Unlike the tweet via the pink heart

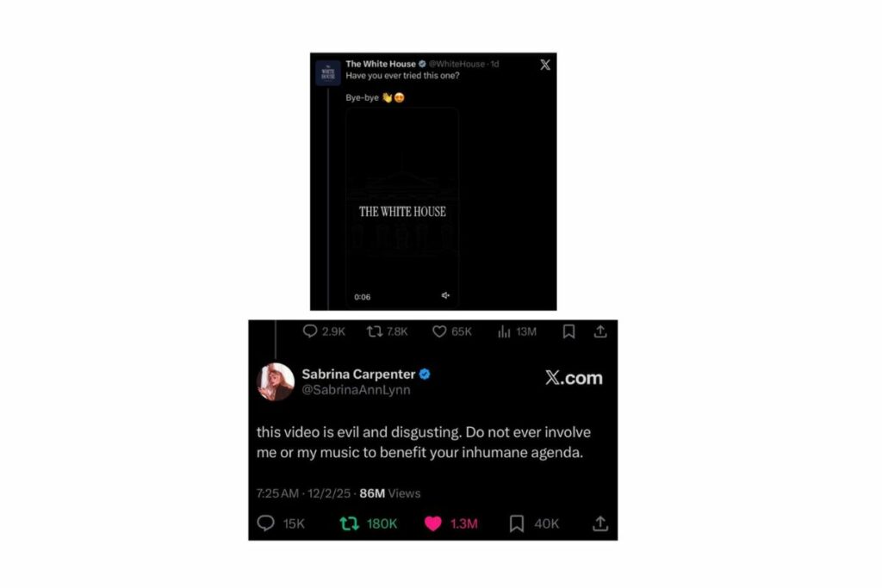433,524
